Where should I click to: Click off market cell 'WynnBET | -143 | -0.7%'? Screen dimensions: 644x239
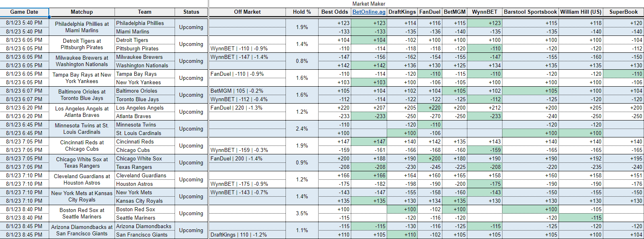pyautogui.click(x=247, y=192)
